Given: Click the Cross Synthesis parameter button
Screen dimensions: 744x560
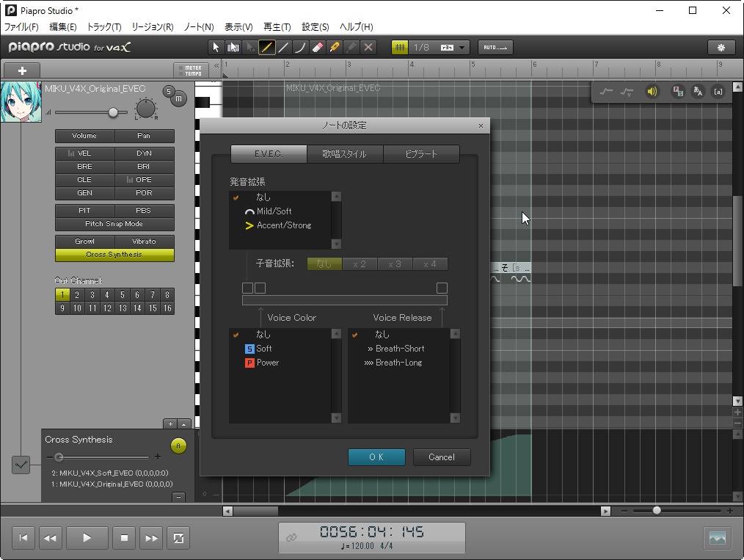Looking at the screenshot, I should click(x=114, y=255).
